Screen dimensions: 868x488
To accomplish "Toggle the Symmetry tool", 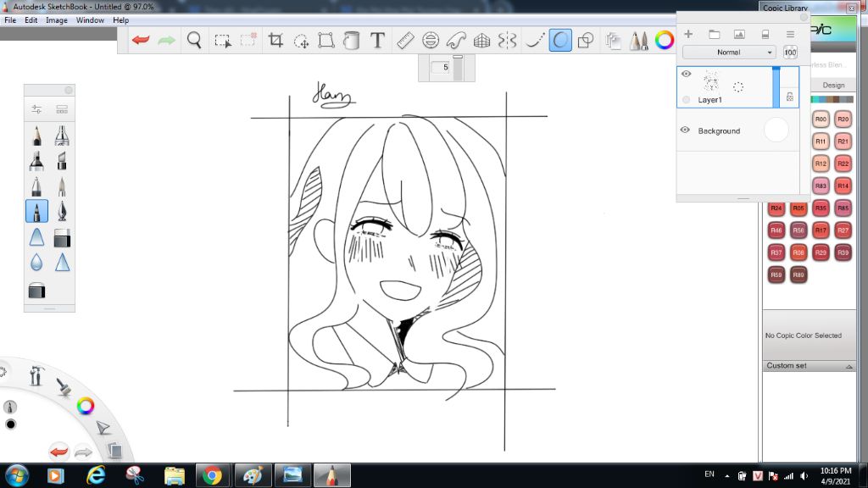I will (507, 40).
